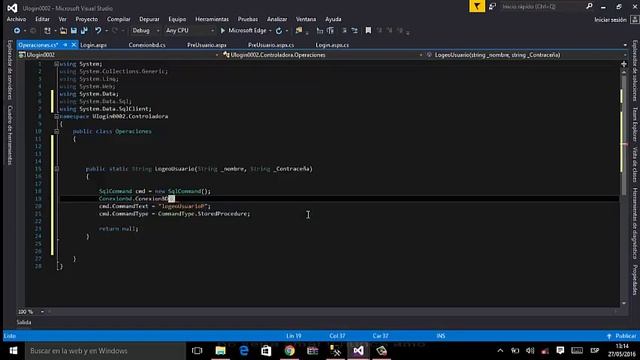Image resolution: width=640 pixels, height=360 pixels.
Task: Save the current file with disk icon
Action: 74,31
